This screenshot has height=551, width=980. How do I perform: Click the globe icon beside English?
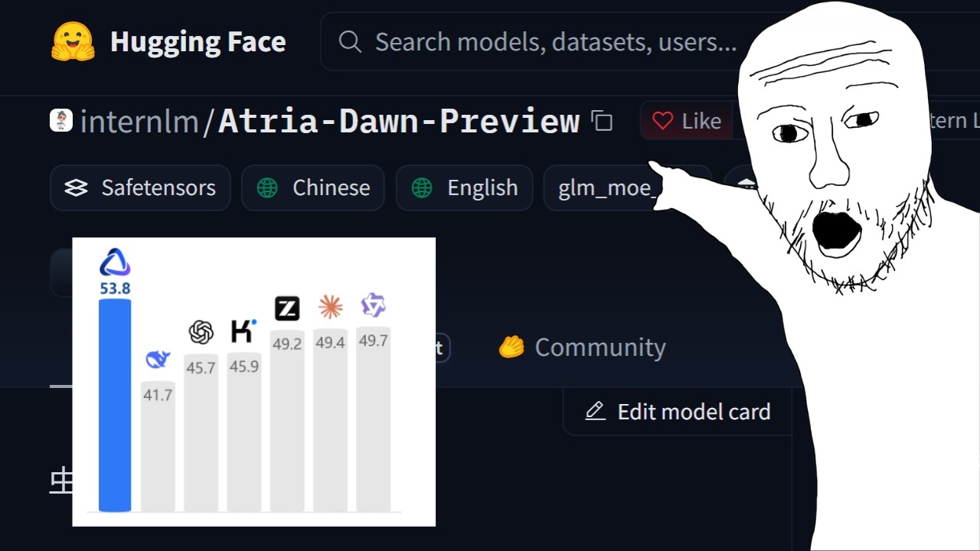point(422,187)
